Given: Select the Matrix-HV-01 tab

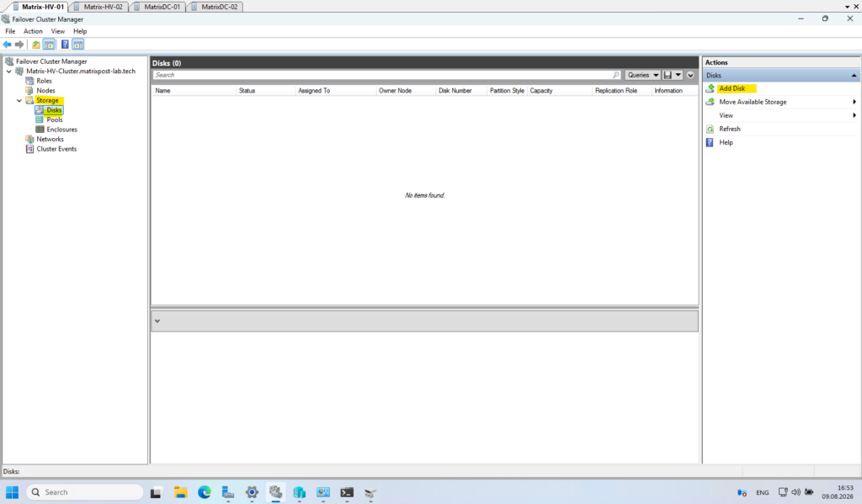Looking at the screenshot, I should 42,7.
